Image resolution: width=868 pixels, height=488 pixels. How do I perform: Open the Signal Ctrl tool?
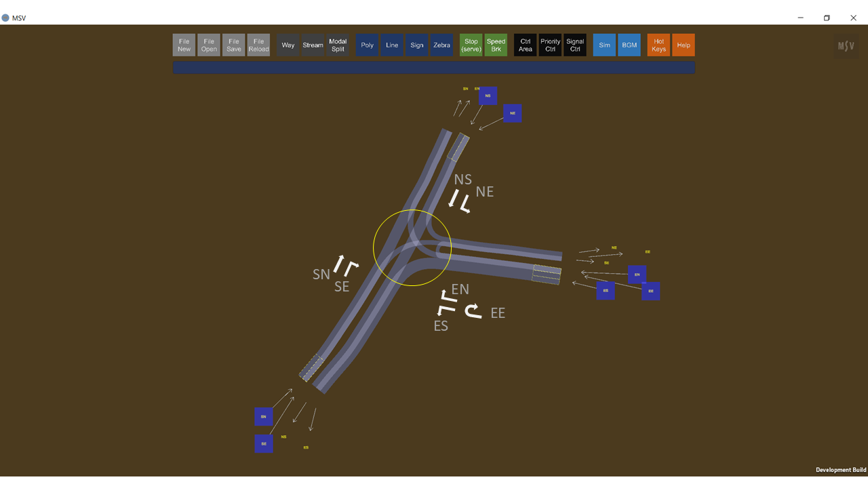(575, 45)
